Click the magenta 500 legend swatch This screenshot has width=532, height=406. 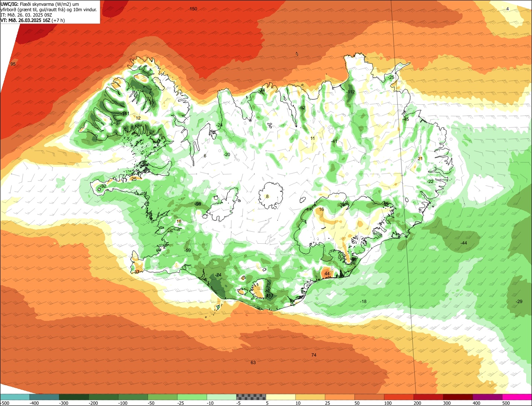[x=517, y=396]
